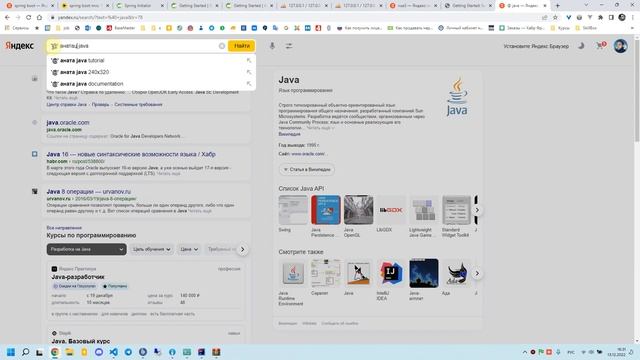Click fill-arrow icon beside 'java documentation' suggestion
This screenshot has width=640, height=360.
coord(249,84)
